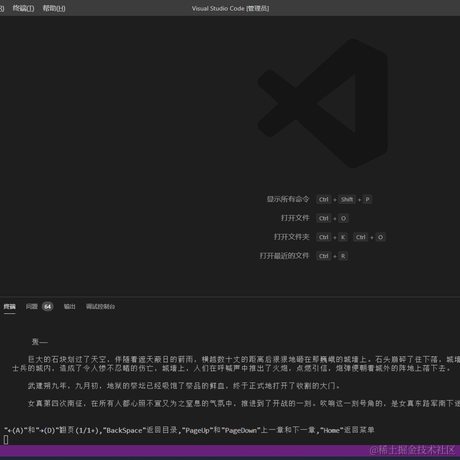Click the 打开文件 shortcut label
The image size is (460, 460).
[295, 218]
